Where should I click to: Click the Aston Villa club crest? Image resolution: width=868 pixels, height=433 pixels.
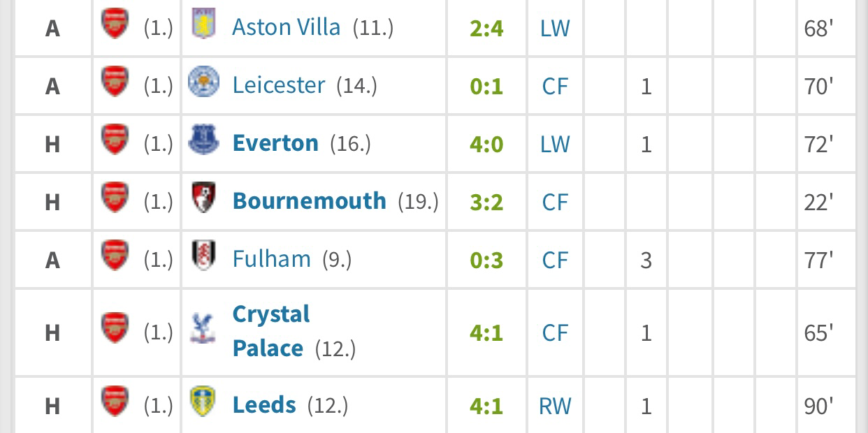pos(203,26)
